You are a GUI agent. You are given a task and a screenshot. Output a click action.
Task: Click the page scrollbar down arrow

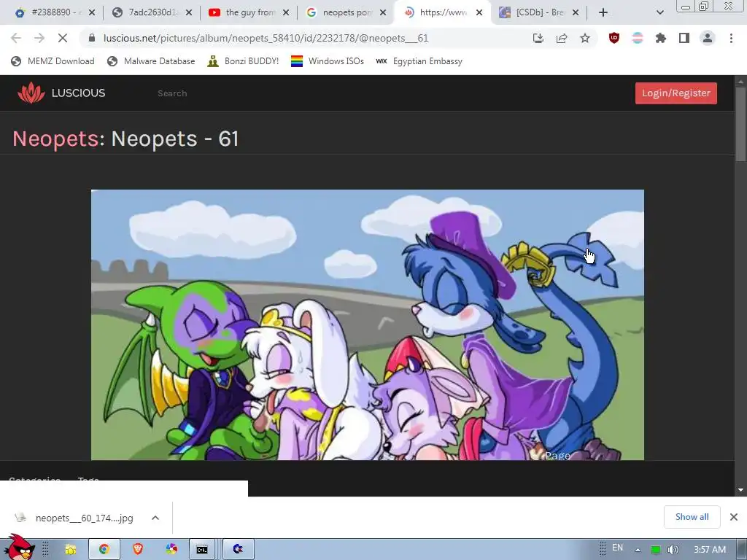tap(741, 490)
